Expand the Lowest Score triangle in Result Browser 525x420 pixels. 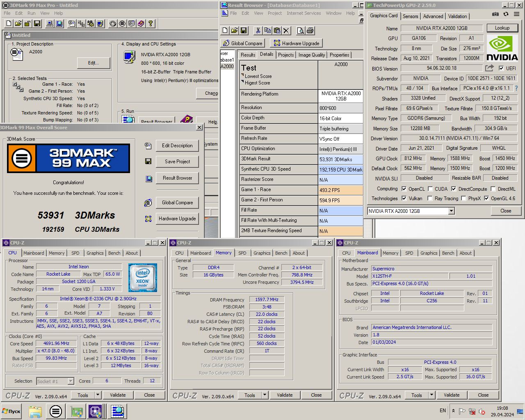(x=243, y=75)
